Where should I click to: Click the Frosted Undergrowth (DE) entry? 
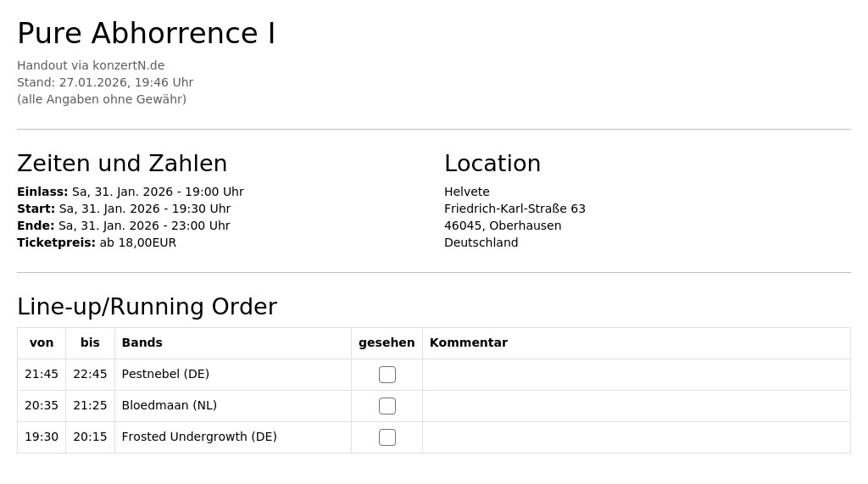(x=199, y=437)
